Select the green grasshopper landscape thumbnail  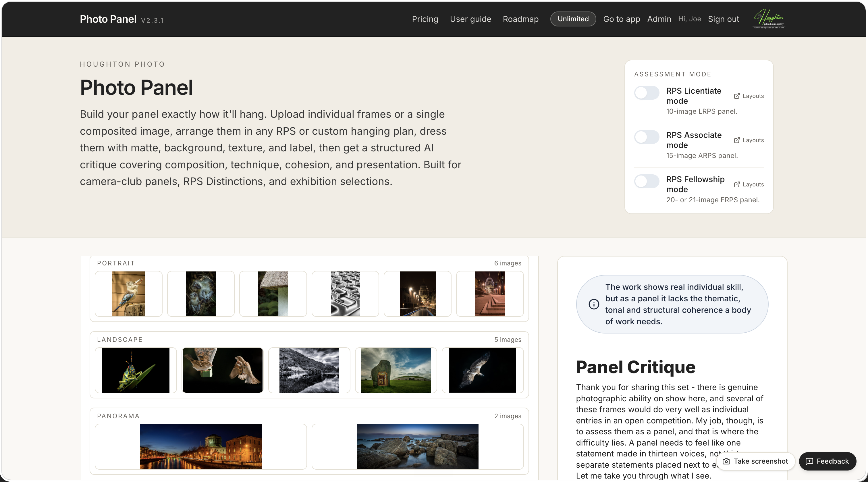click(136, 370)
